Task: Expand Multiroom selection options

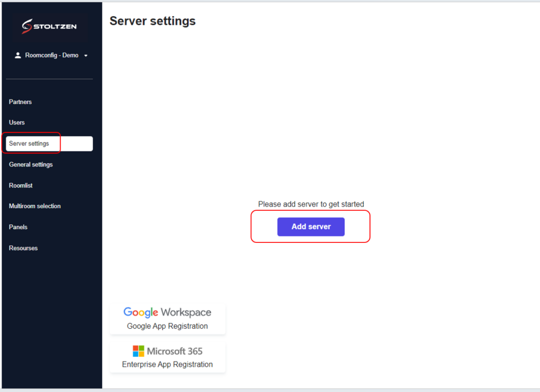Action: point(35,206)
